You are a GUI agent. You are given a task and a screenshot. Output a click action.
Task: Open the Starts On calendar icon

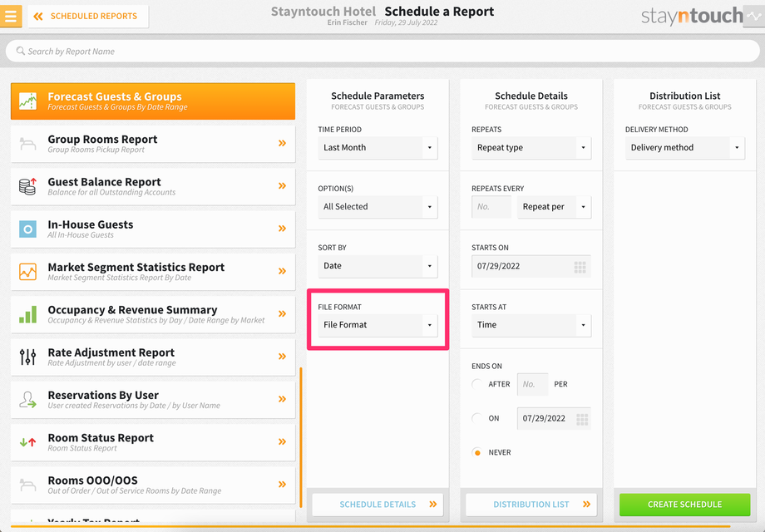click(580, 267)
